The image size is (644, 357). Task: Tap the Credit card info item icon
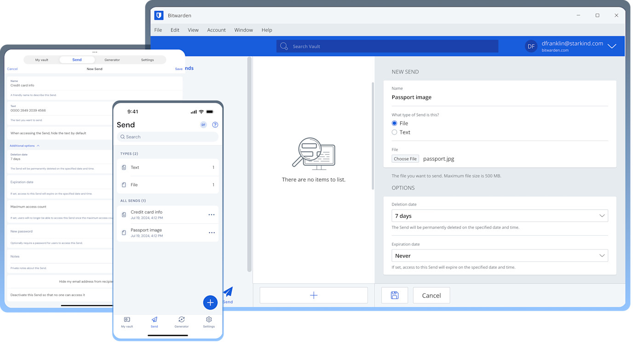tap(124, 215)
